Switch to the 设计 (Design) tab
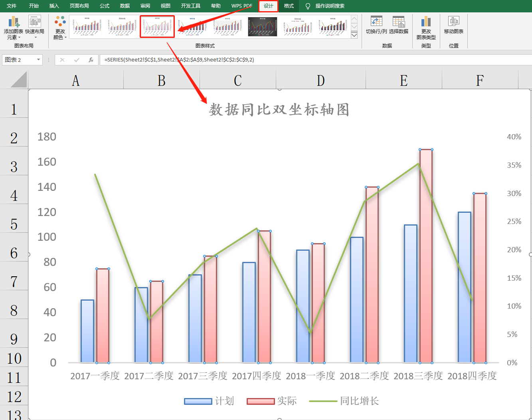 point(268,6)
